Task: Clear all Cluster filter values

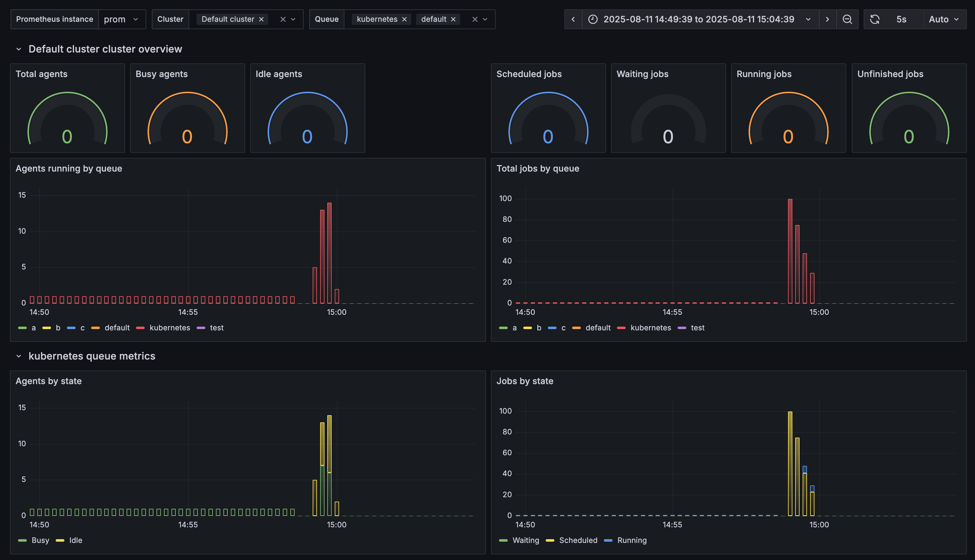Action: coord(283,19)
